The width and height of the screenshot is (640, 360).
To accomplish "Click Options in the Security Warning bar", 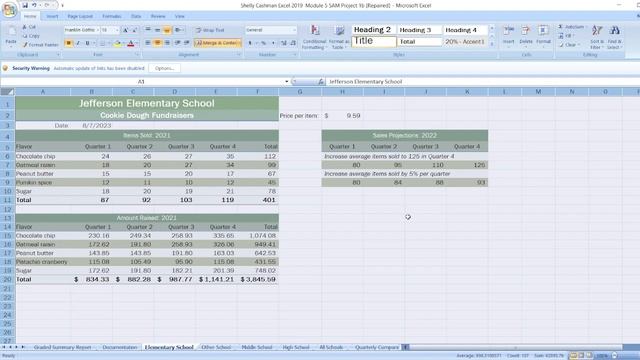I will pos(164,68).
